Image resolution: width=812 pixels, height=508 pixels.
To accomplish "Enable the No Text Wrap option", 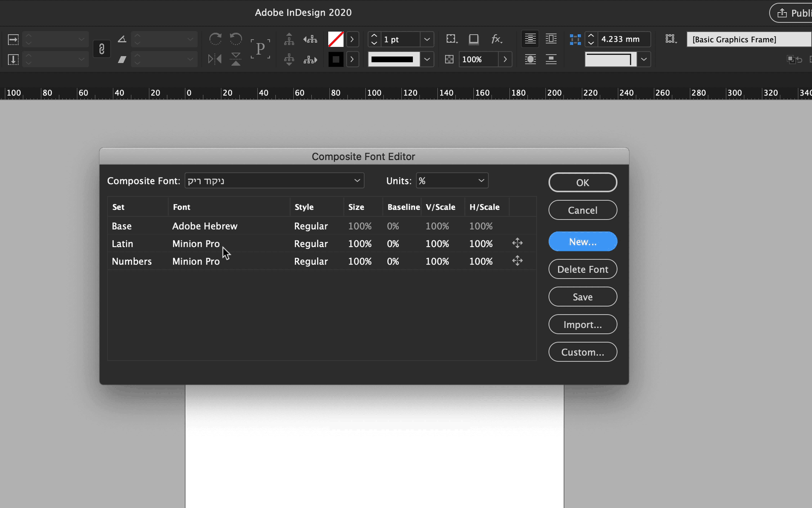I will coord(530,39).
